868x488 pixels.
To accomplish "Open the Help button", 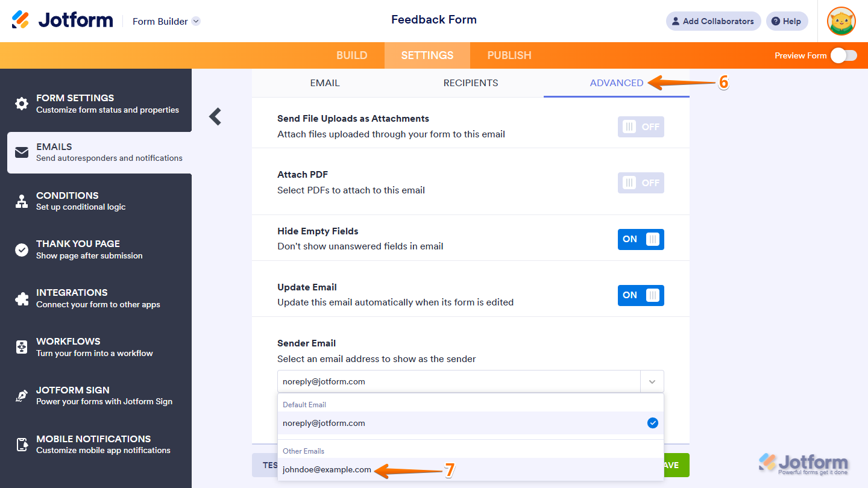I will (x=787, y=21).
